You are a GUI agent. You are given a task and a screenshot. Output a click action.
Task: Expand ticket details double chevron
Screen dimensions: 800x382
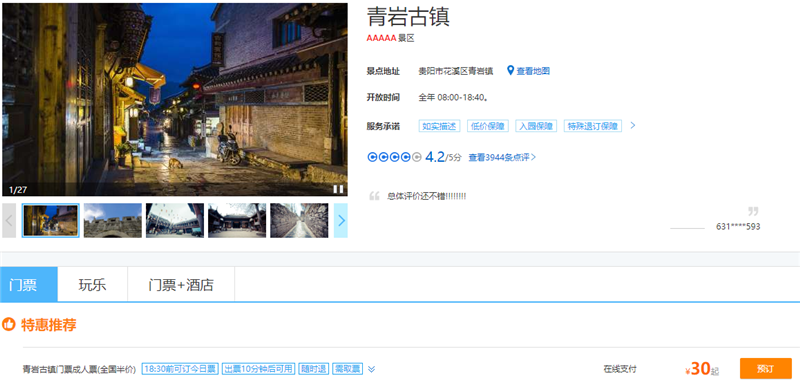point(371,369)
